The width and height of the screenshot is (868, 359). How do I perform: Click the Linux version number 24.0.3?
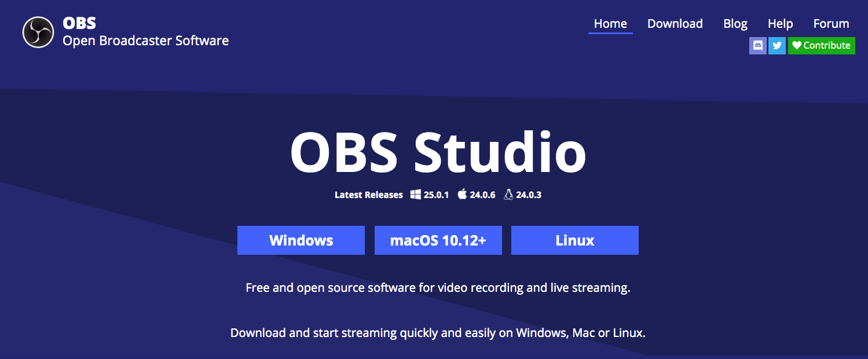529,195
